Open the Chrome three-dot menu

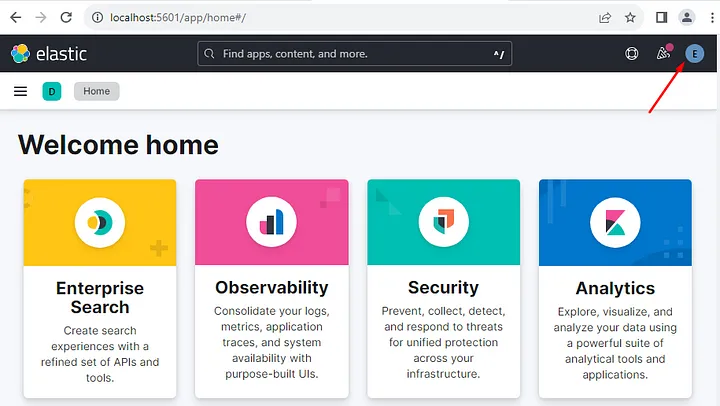[x=709, y=17]
